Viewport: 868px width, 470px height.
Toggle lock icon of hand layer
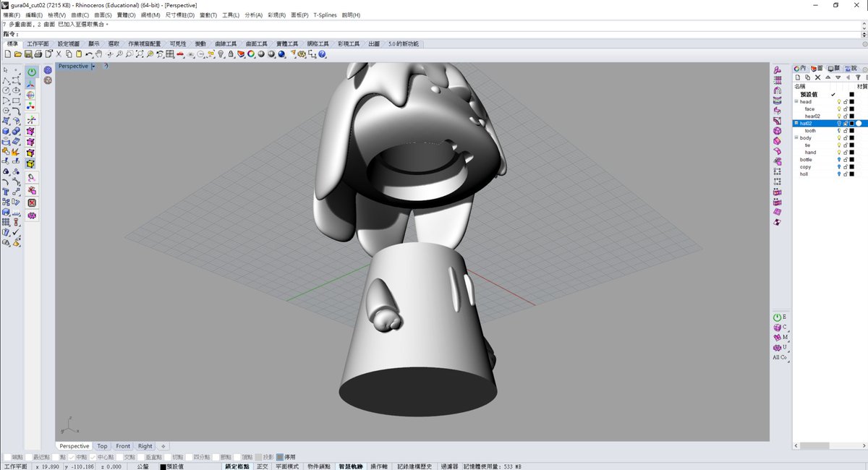pos(846,153)
